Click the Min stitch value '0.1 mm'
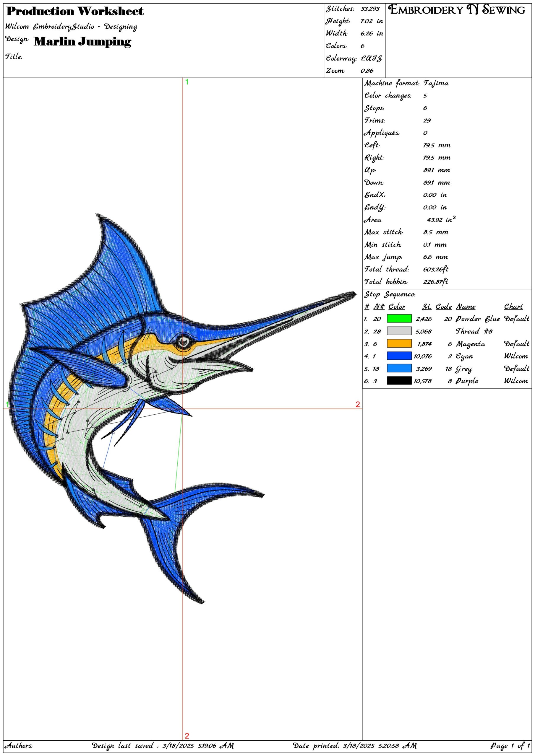Viewport: 535px width, 756px height. pyautogui.click(x=435, y=245)
